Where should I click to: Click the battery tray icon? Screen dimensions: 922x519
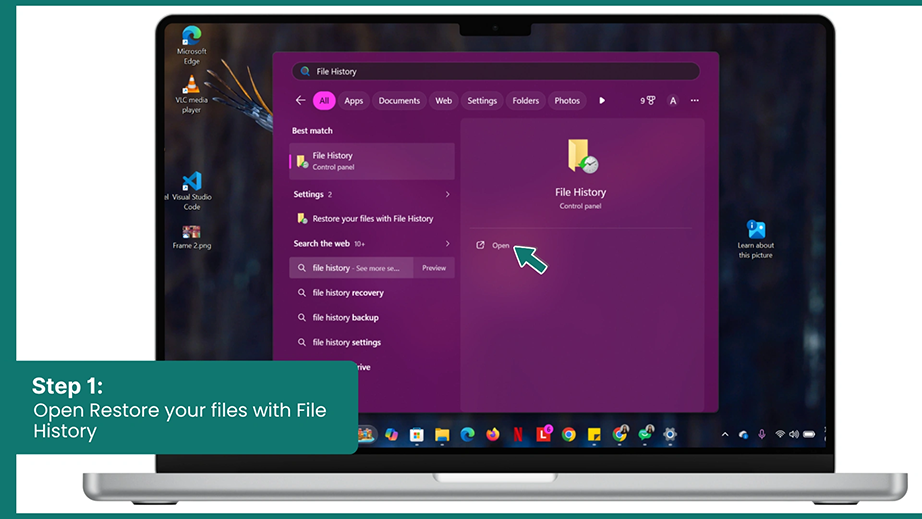[809, 434]
